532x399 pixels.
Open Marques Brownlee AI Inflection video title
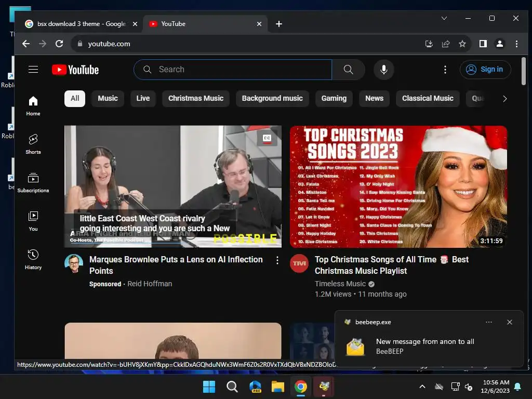tap(176, 265)
